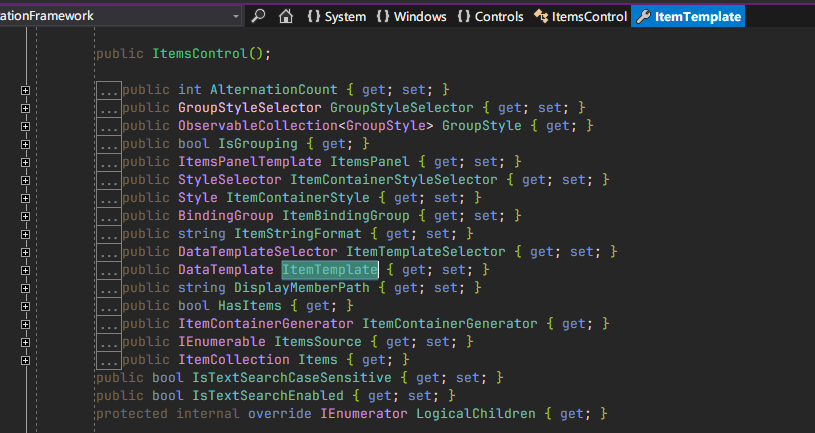815x433 pixels.
Task: Expand outline node beside ItemContainerGenerator property line
Action: click(25, 324)
